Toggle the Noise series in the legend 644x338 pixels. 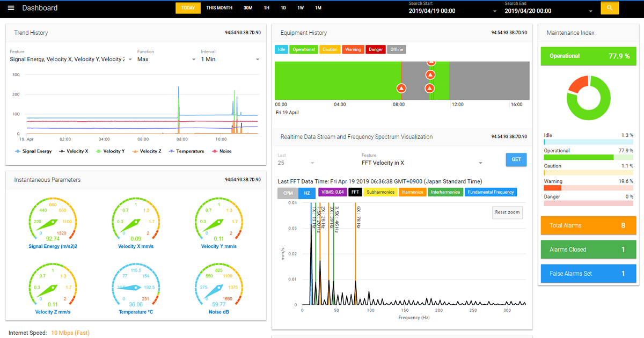click(x=222, y=151)
